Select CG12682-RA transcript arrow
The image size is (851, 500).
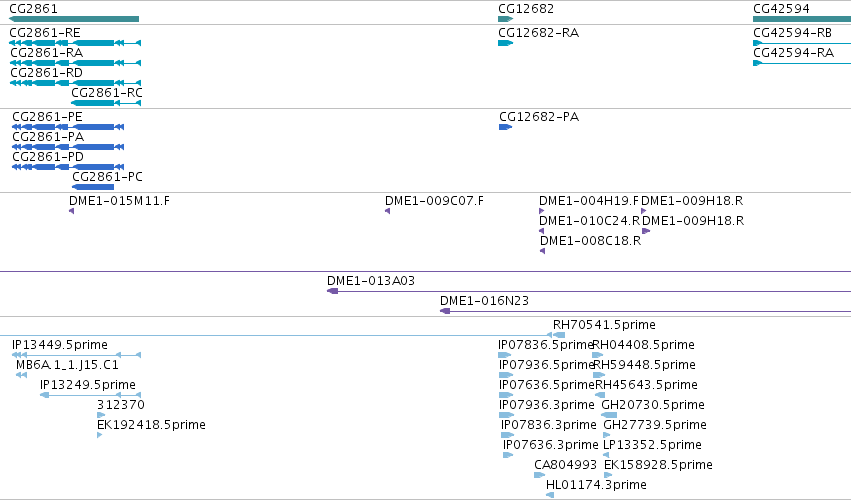coord(506,43)
